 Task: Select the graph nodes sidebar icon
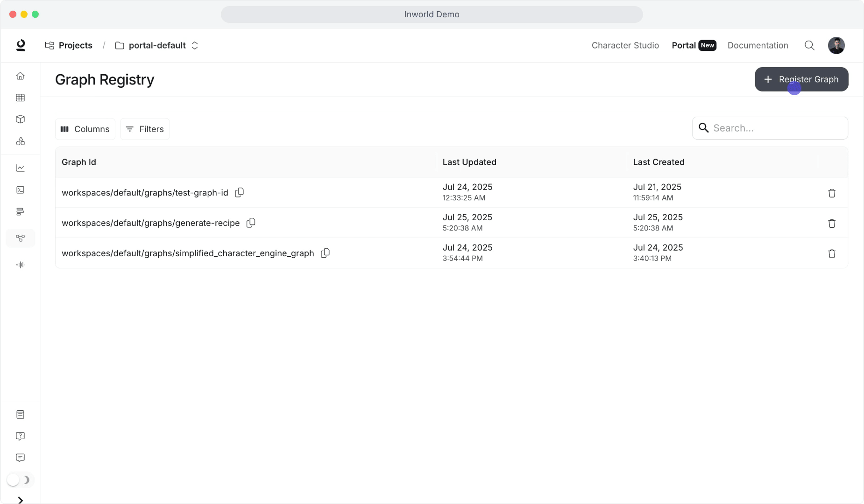point(20,238)
